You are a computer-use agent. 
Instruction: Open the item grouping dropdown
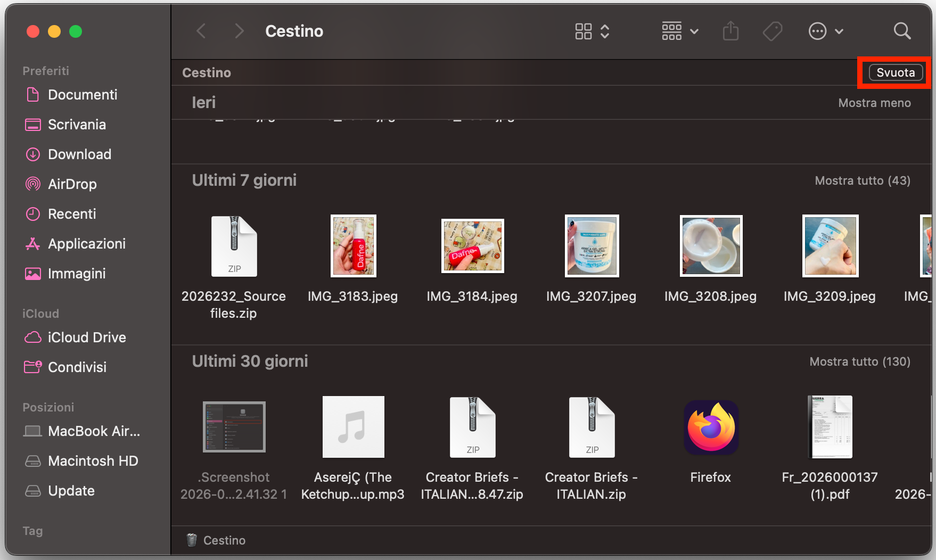(x=679, y=31)
